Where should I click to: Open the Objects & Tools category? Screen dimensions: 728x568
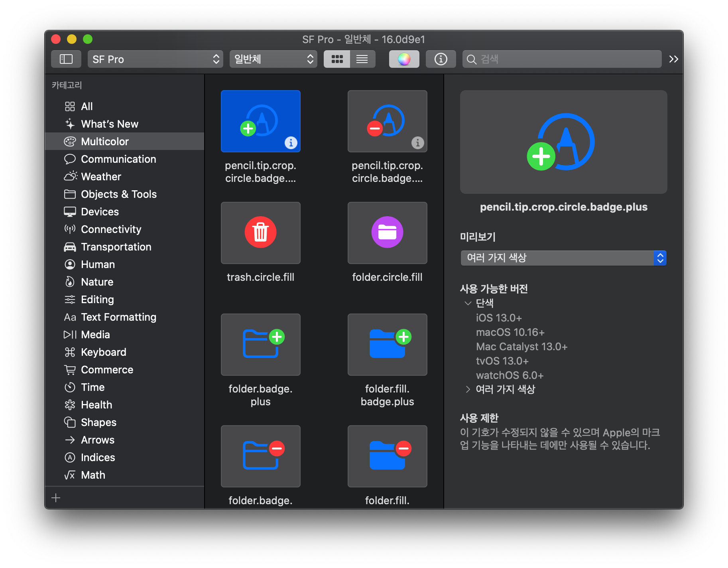point(124,194)
